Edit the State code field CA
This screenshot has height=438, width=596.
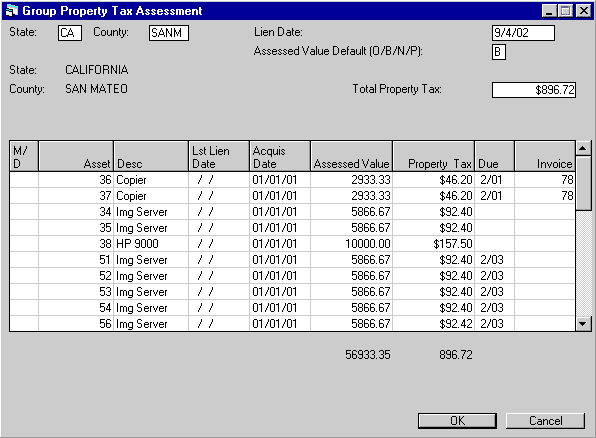tap(70, 33)
